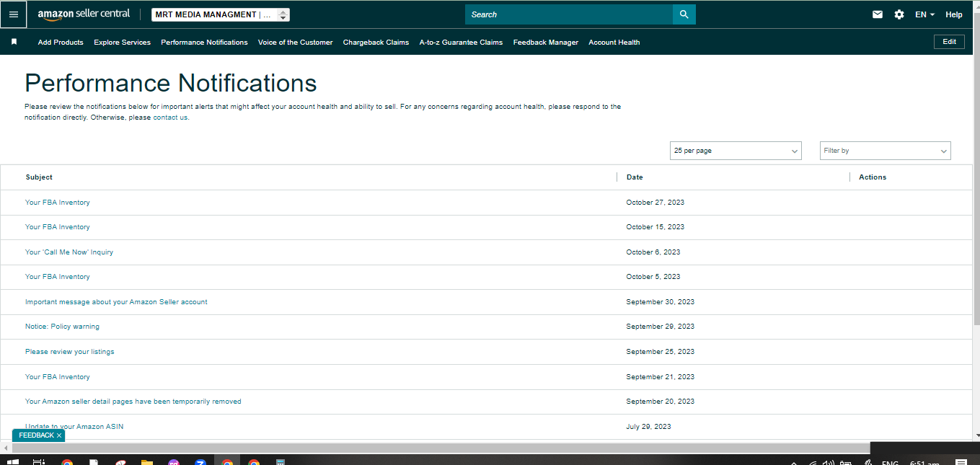The width and height of the screenshot is (980, 465).
Task: Open 'Your FBA Inventory' from October 27, 2023
Action: point(58,203)
